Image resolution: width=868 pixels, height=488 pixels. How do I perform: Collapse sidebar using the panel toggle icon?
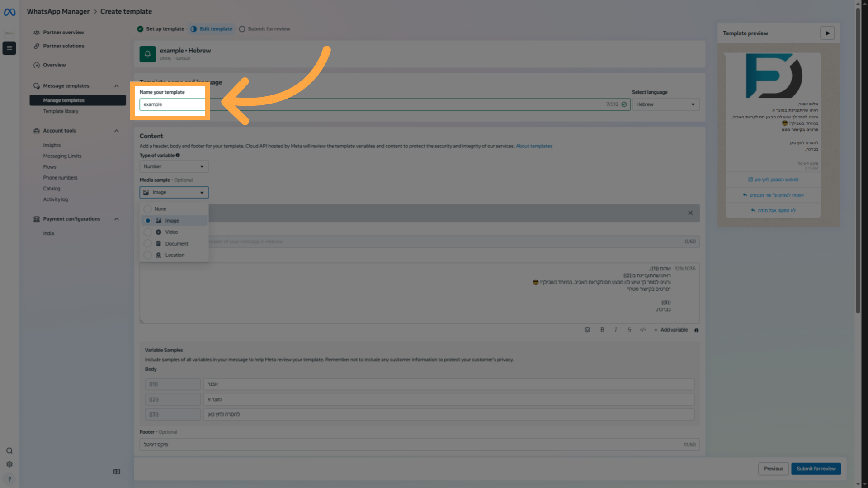117,471
